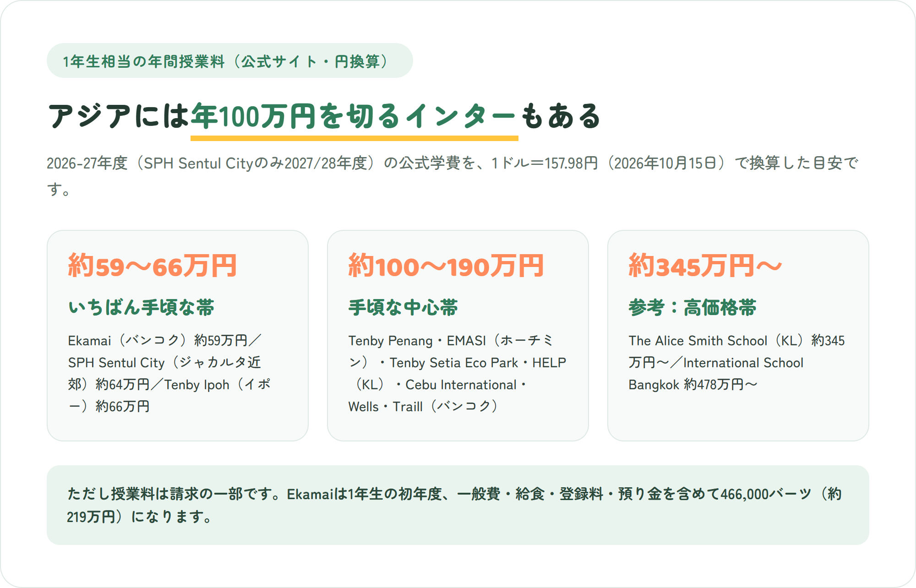The width and height of the screenshot is (916, 588).
Task: Click the 参考：高価格帯 subheading
Action: (692, 307)
